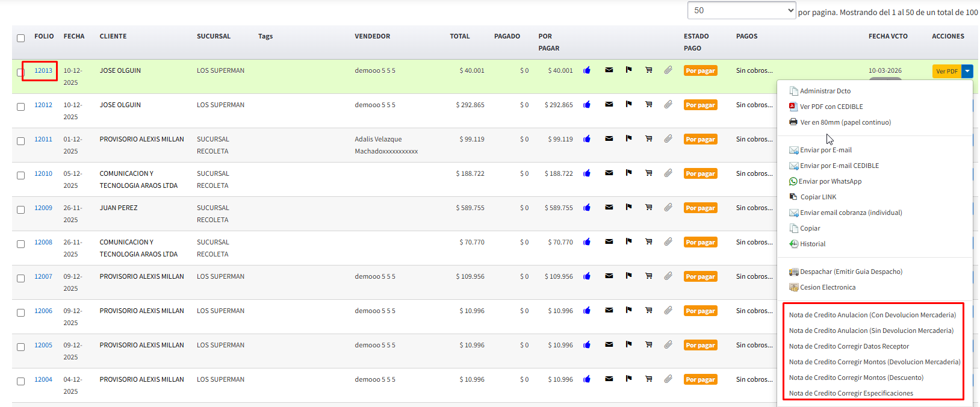980x407 pixels.
Task: Click thumbs-up icon for folio 12013
Action: (x=586, y=70)
